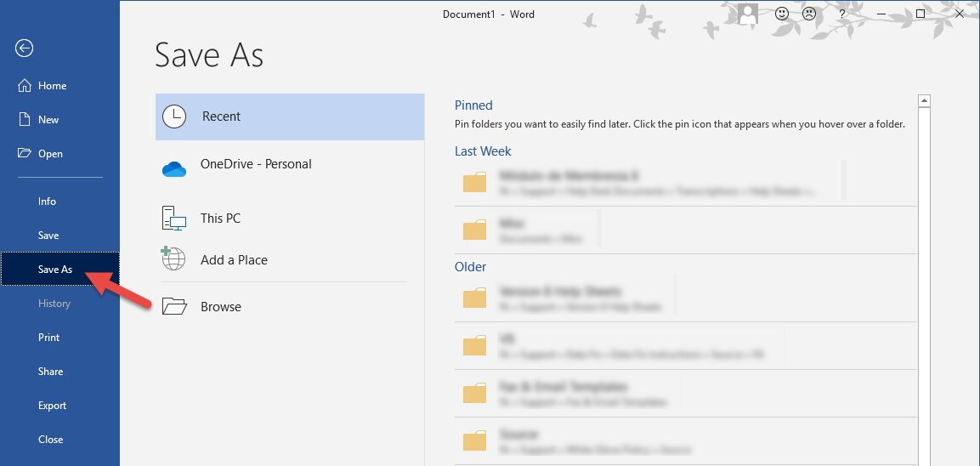Choose This PC as save location
The image size is (980, 466).
click(x=220, y=219)
